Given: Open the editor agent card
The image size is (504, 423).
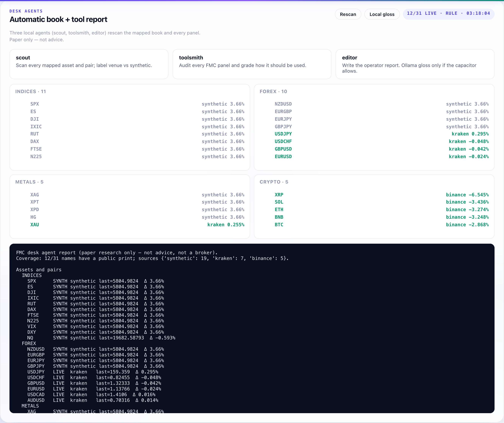Looking at the screenshot, I should click(415, 64).
